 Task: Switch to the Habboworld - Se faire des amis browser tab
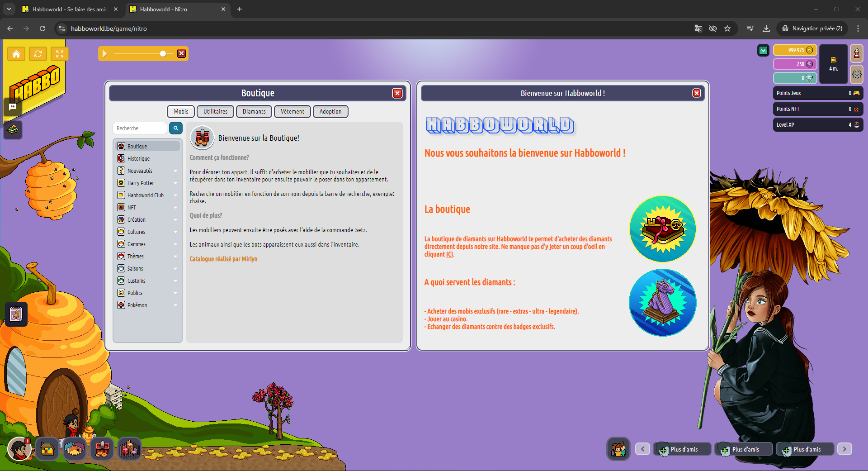[71, 9]
